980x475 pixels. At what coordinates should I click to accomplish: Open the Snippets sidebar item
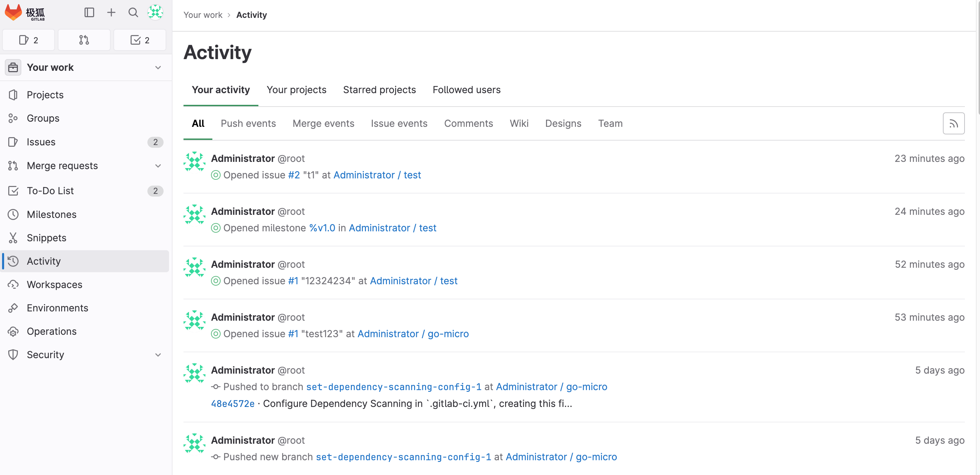46,238
